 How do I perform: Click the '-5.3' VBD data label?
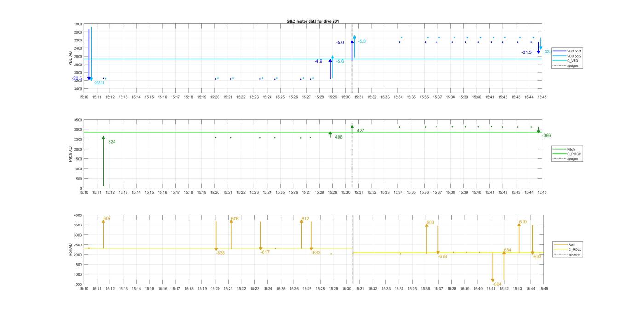pos(362,41)
